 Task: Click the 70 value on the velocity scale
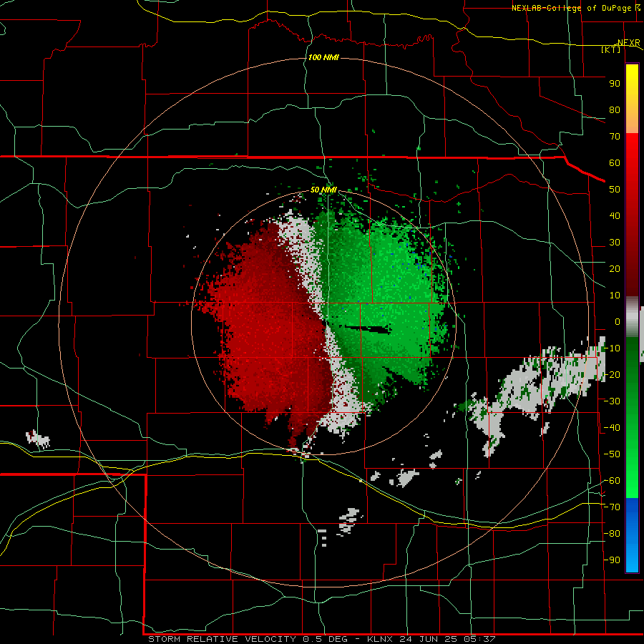[615, 137]
